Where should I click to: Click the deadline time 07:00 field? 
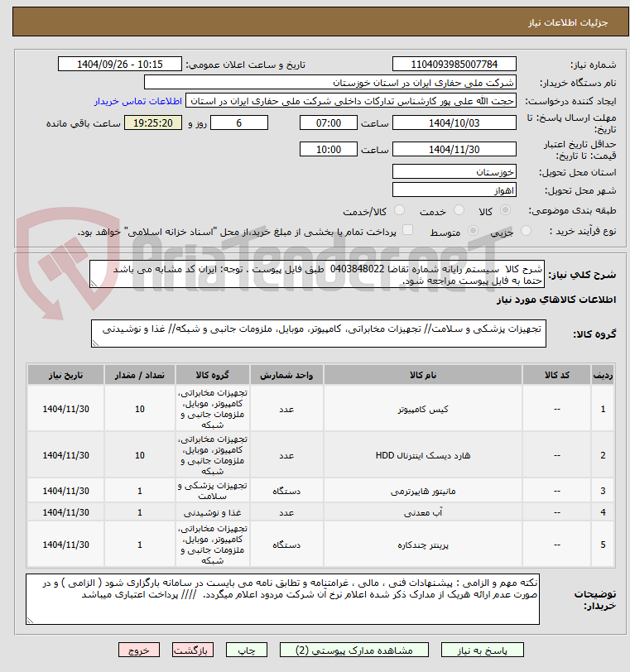(329, 123)
